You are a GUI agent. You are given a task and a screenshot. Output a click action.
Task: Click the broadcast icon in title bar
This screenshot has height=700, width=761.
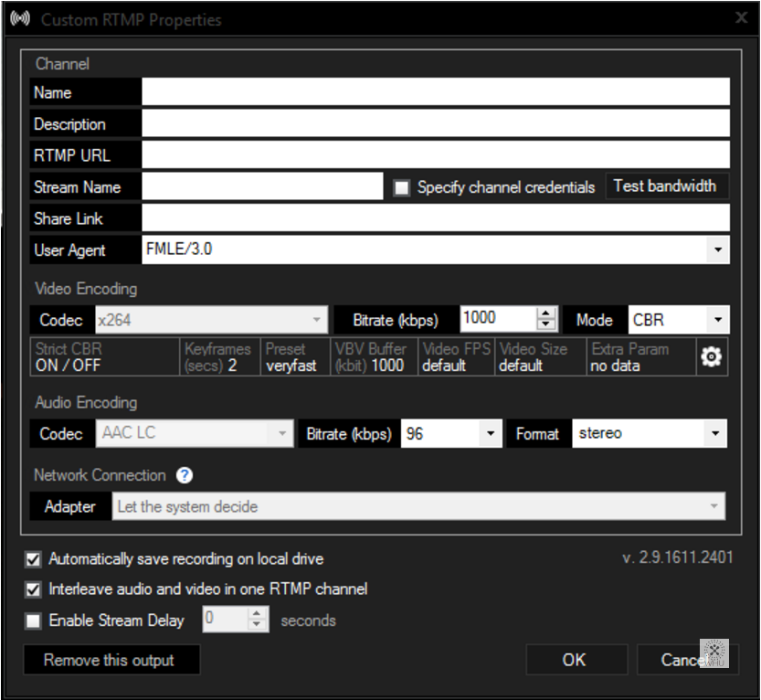pos(20,19)
